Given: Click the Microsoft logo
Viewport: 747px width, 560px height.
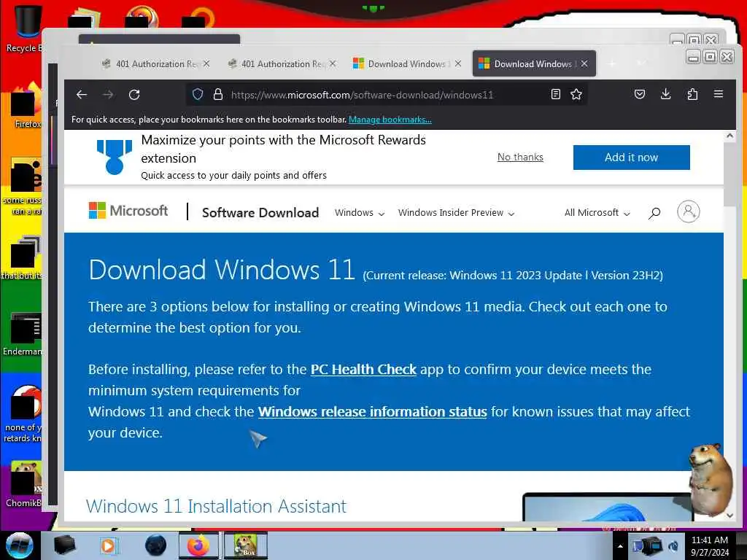Looking at the screenshot, I should coord(128,211).
